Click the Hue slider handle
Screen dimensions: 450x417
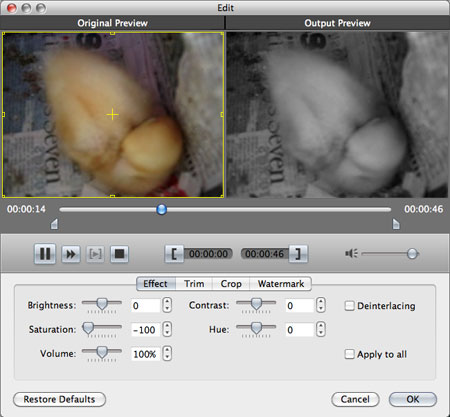[x=256, y=328]
